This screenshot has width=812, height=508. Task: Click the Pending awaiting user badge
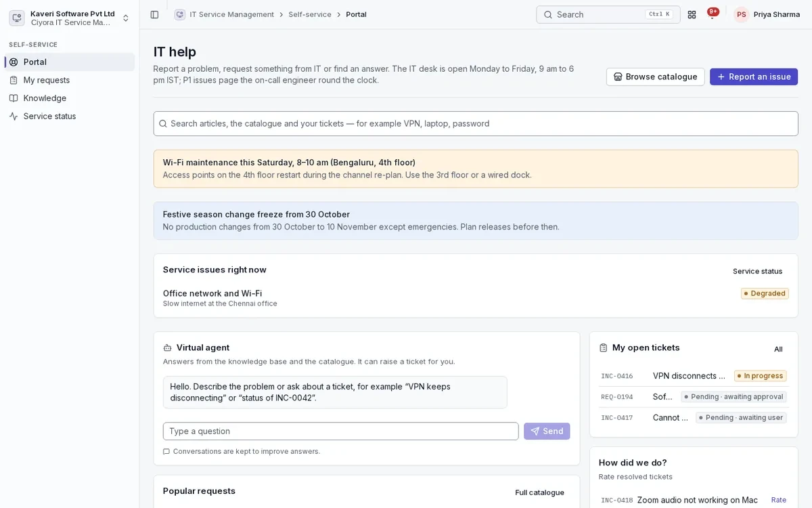[x=741, y=418]
